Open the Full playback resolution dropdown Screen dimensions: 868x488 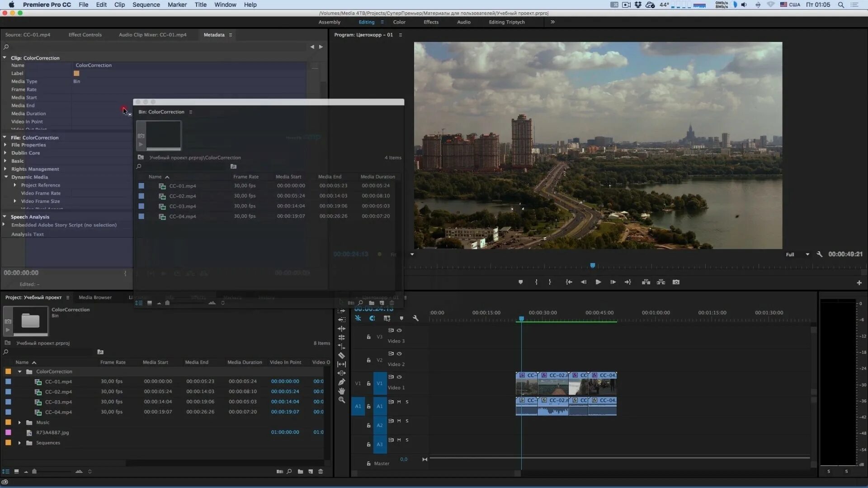(807, 254)
